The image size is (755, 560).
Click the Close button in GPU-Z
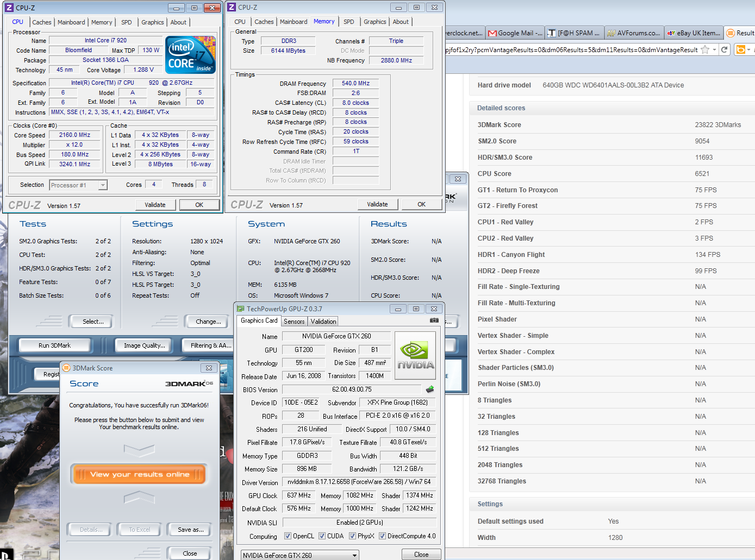click(421, 555)
